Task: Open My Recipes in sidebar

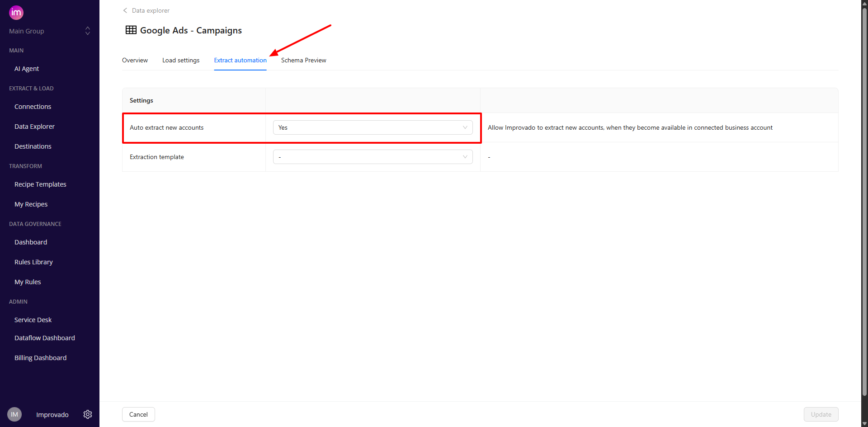Action: coord(31,204)
